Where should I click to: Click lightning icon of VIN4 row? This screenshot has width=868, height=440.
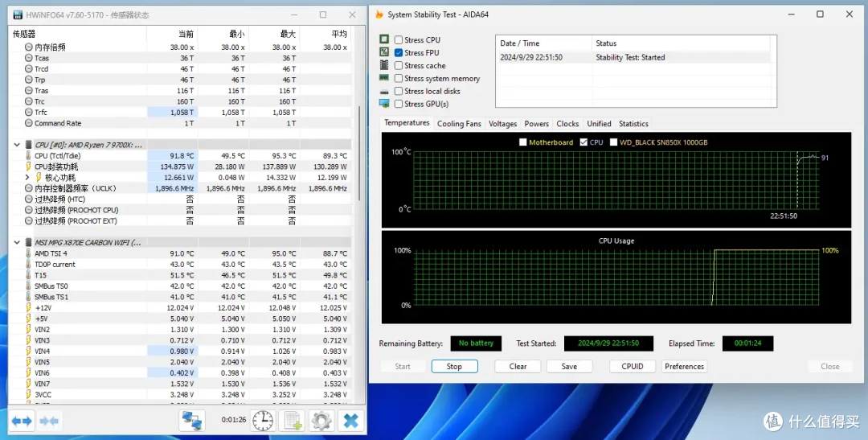(29, 351)
